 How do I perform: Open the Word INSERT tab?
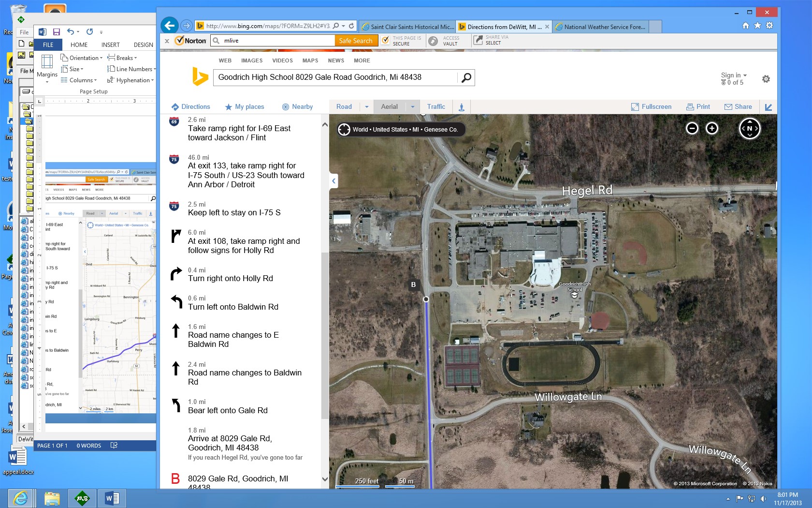click(x=110, y=45)
